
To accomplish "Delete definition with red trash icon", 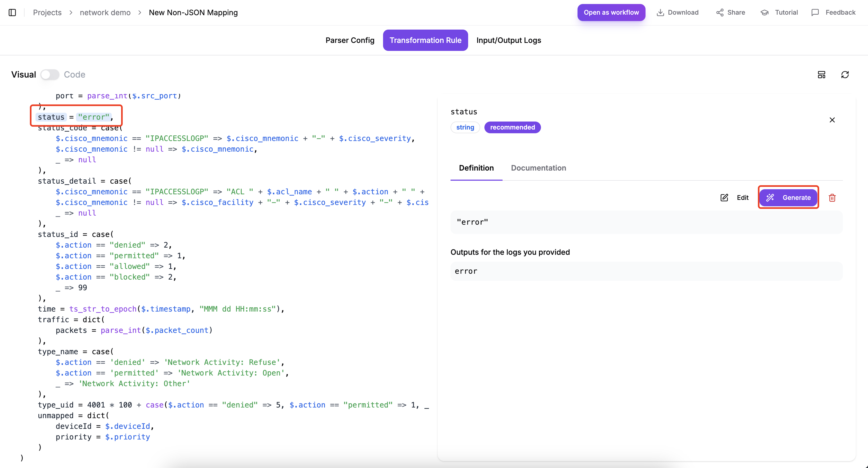I will [x=832, y=198].
